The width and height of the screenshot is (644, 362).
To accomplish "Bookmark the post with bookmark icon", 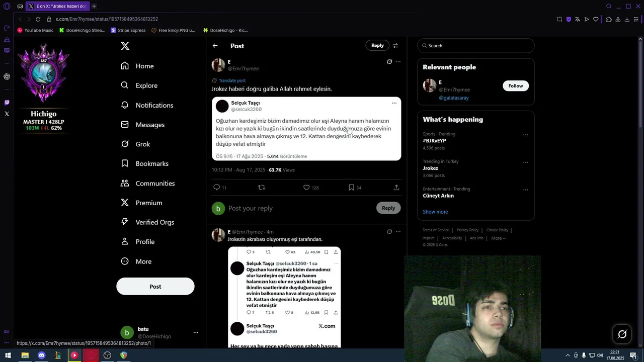I will [351, 188].
